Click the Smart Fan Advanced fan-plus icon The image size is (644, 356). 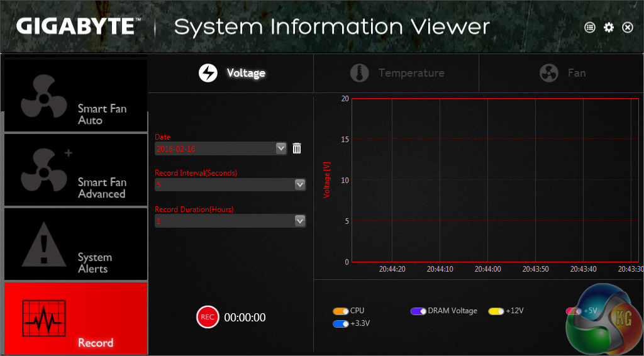click(x=46, y=170)
